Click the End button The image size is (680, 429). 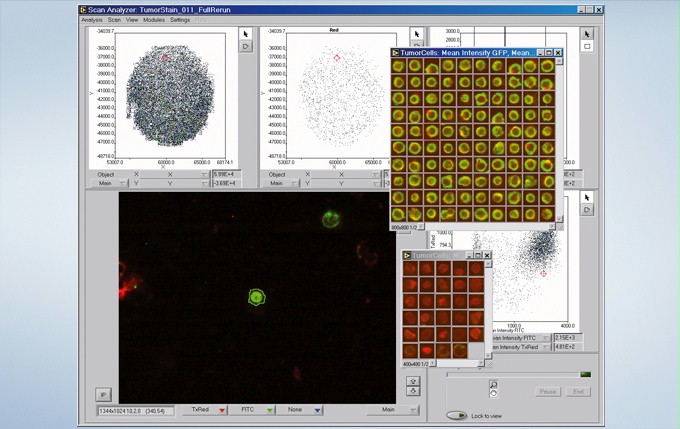coord(579,392)
